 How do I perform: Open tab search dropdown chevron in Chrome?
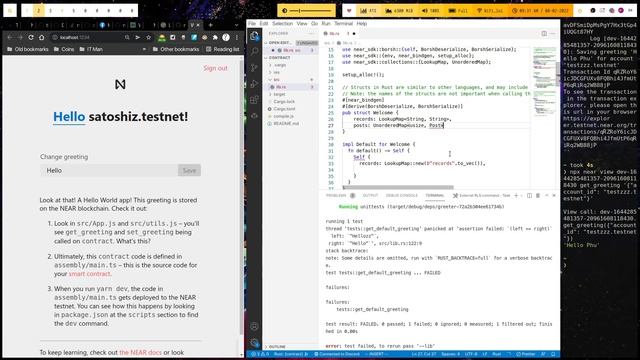[236, 25]
